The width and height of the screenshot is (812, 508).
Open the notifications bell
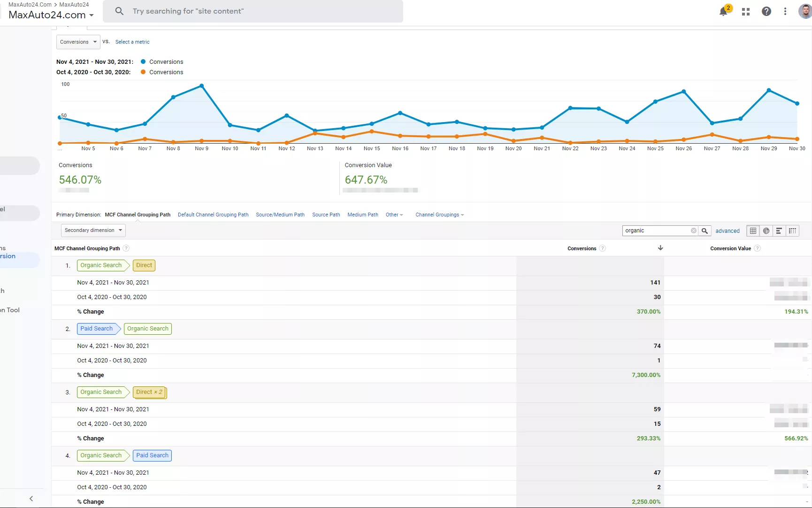click(x=723, y=11)
